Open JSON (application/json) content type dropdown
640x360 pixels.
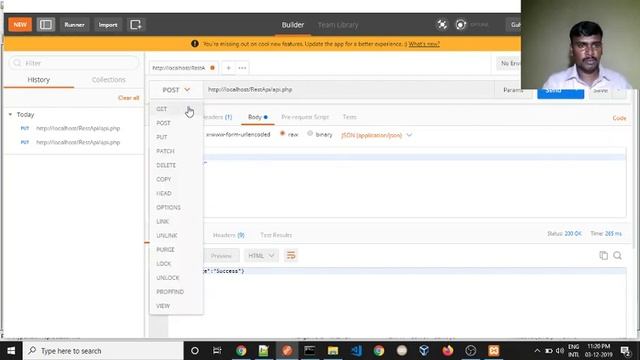pos(376,135)
